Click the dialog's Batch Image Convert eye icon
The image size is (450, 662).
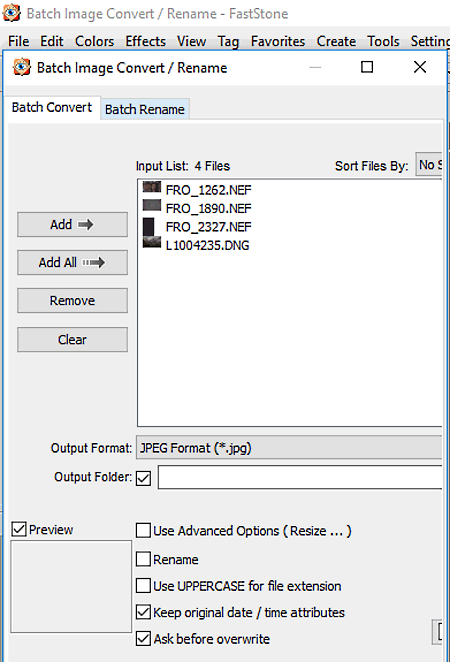[x=22, y=67]
